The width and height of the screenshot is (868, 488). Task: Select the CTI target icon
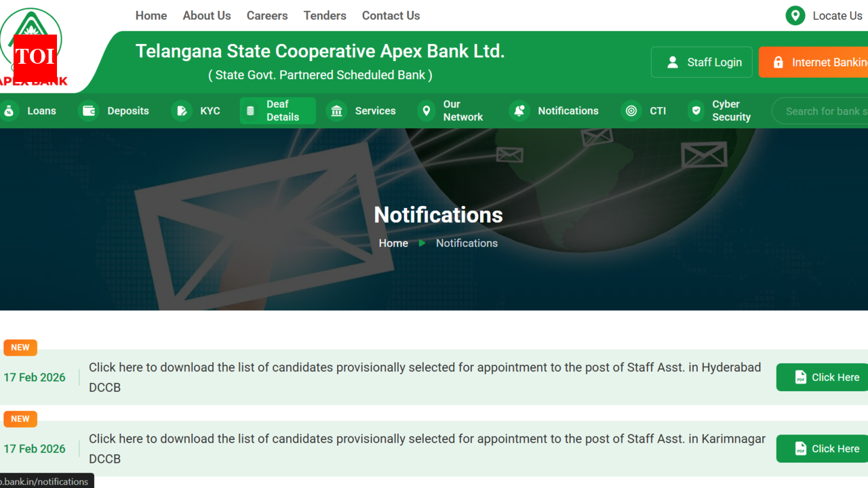(x=631, y=110)
